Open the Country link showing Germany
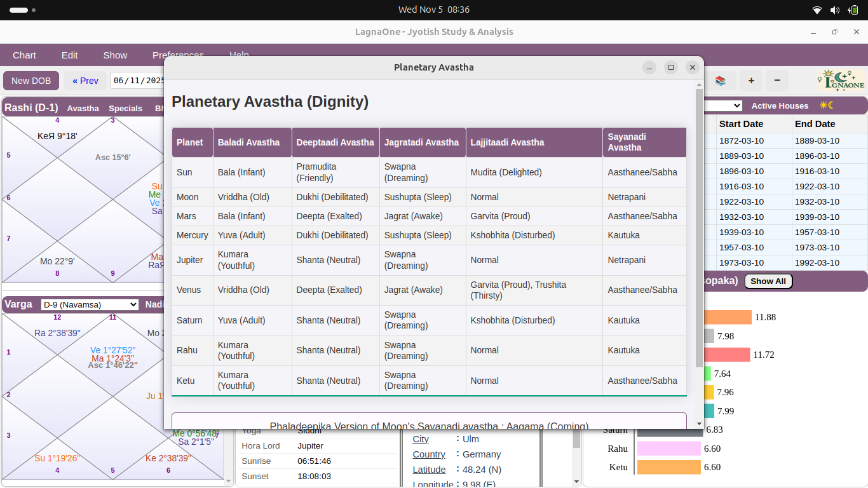This screenshot has height=488, width=868. pyautogui.click(x=428, y=454)
